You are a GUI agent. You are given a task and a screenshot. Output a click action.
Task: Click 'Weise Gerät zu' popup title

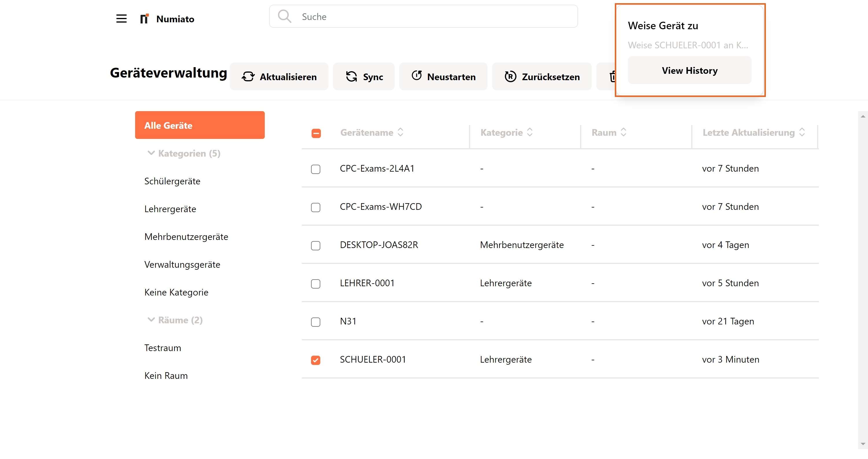[x=663, y=25]
